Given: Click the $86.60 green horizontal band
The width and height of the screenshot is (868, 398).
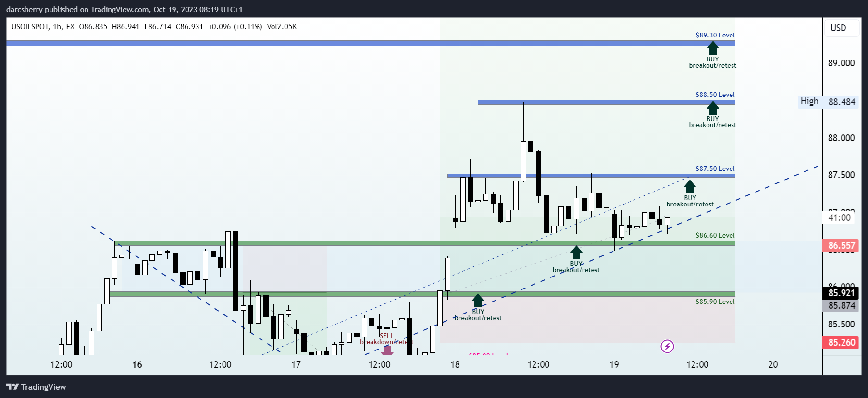Looking at the screenshot, I should click(425, 243).
